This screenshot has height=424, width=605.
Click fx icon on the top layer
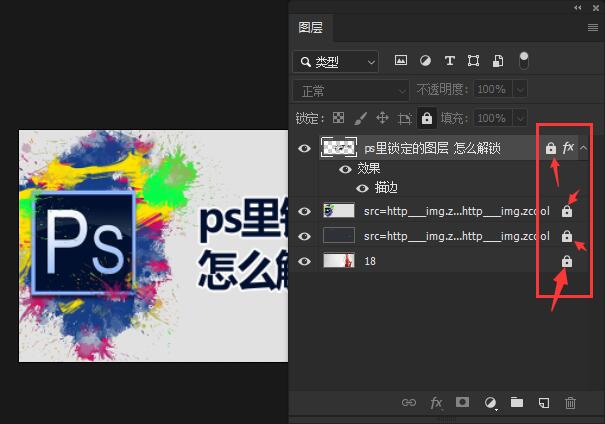(568, 147)
